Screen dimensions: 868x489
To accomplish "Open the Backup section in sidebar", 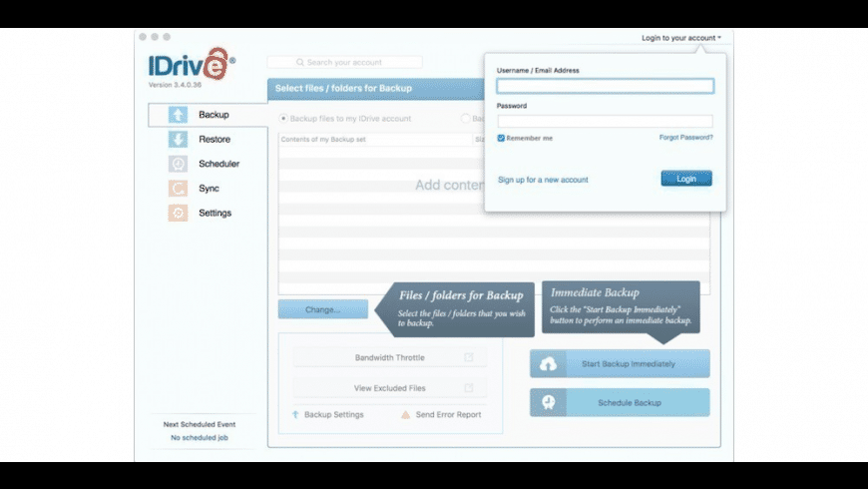I will click(x=209, y=115).
